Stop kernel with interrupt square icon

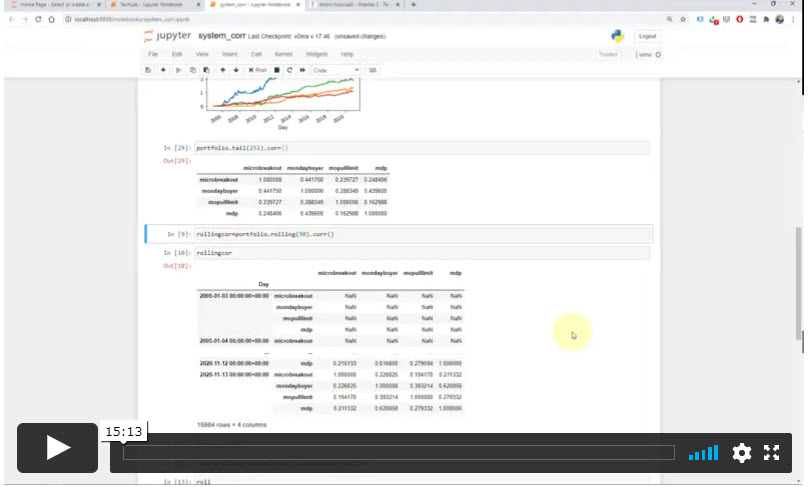[x=276, y=70]
